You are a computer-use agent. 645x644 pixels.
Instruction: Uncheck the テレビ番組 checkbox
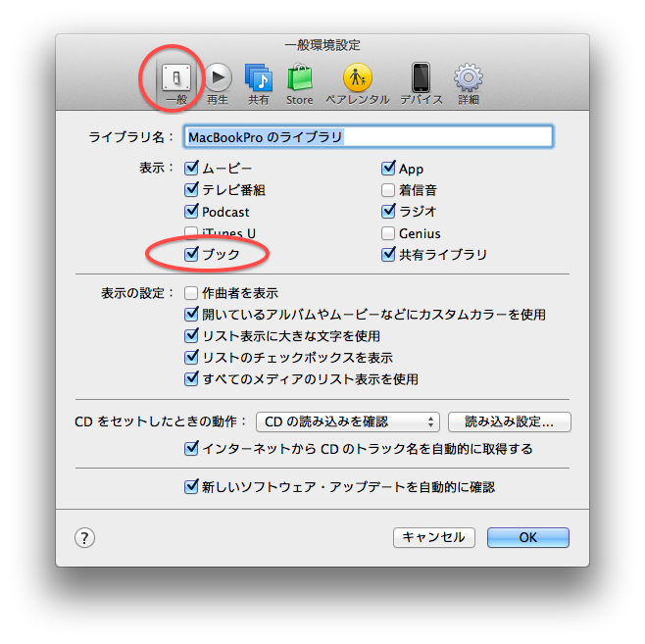191,189
